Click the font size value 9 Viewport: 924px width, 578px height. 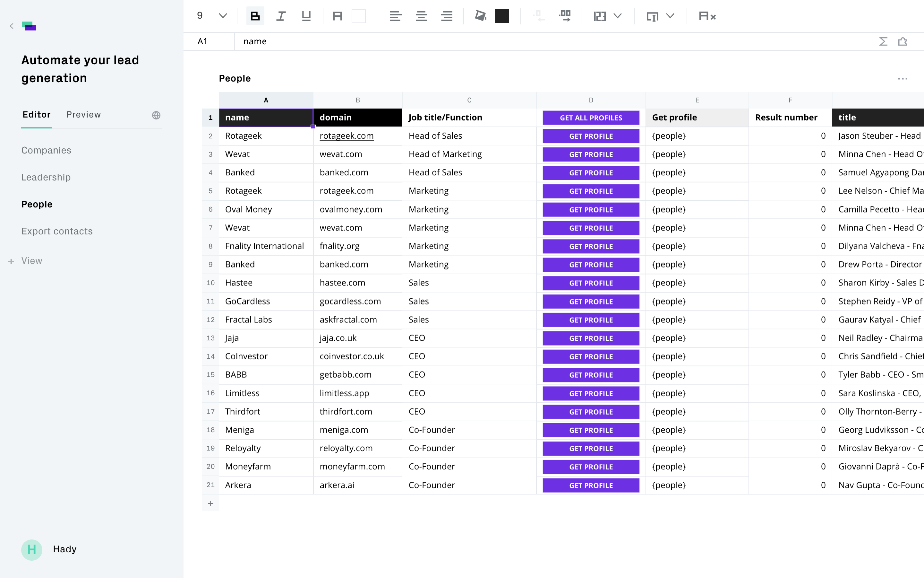(x=200, y=16)
